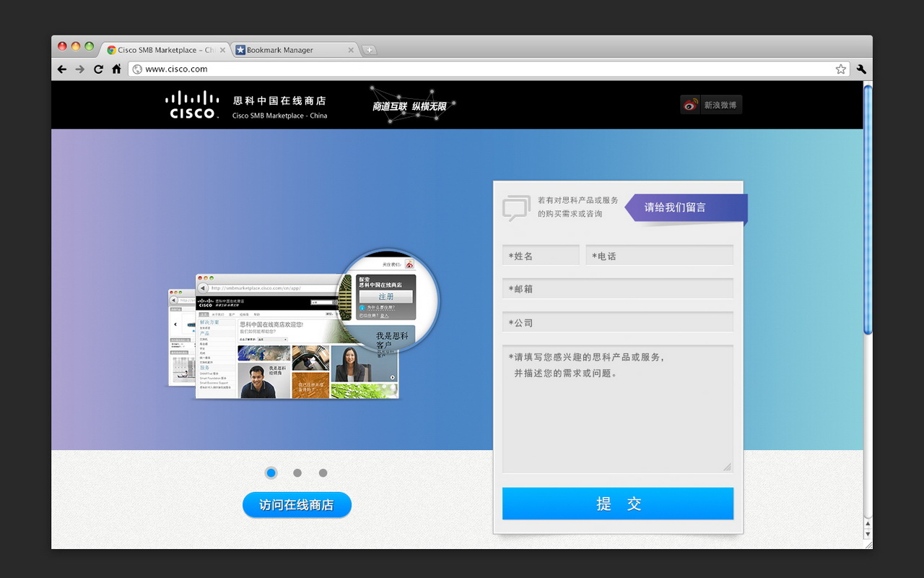Bookmark this page with the star icon
The height and width of the screenshot is (578, 924).
click(841, 69)
